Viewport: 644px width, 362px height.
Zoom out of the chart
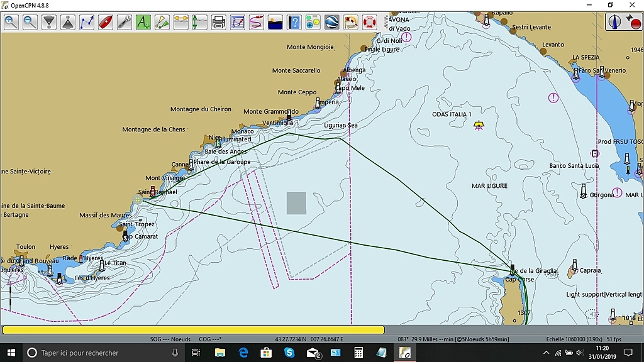pos(30,22)
